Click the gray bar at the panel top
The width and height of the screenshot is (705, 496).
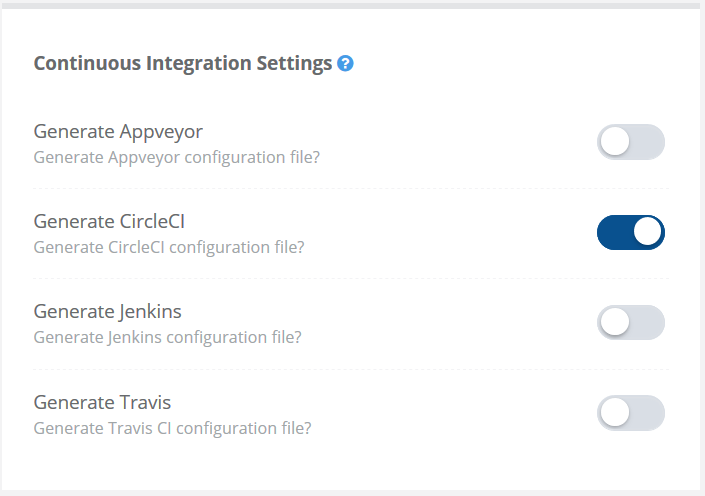351,6
